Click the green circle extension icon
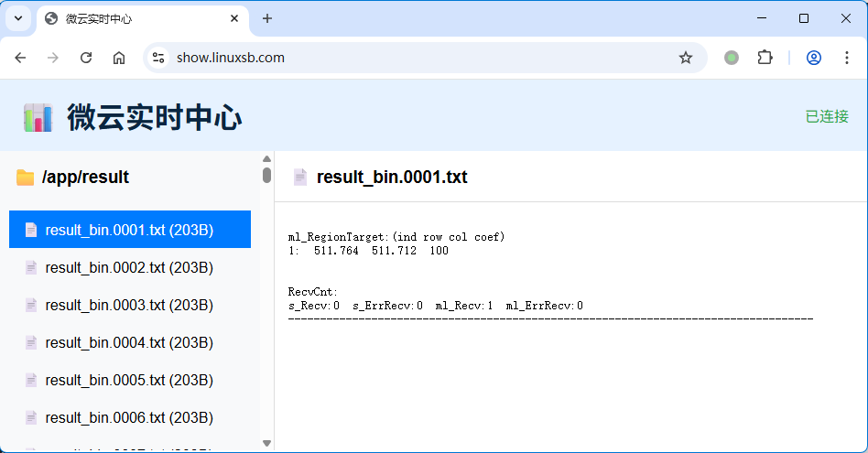Viewport: 868px width, 453px height. [x=732, y=58]
